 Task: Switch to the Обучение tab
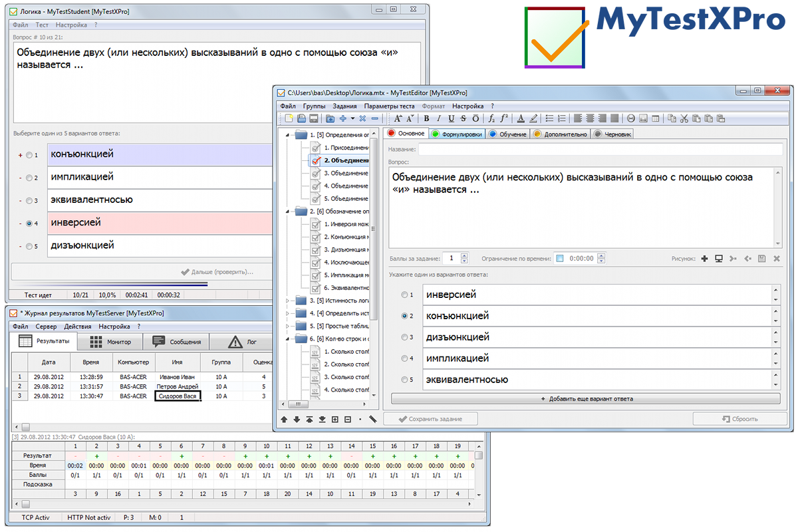tap(507, 134)
